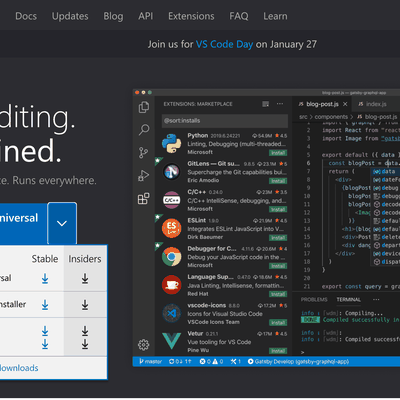Expand the download options chevron
The height and width of the screenshot is (400, 400).
[62, 223]
